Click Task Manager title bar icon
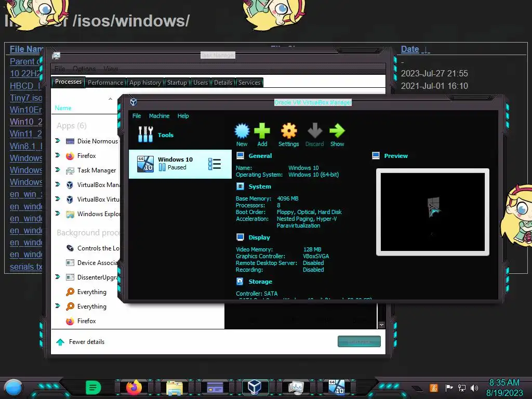The height and width of the screenshot is (399, 532). (56, 55)
